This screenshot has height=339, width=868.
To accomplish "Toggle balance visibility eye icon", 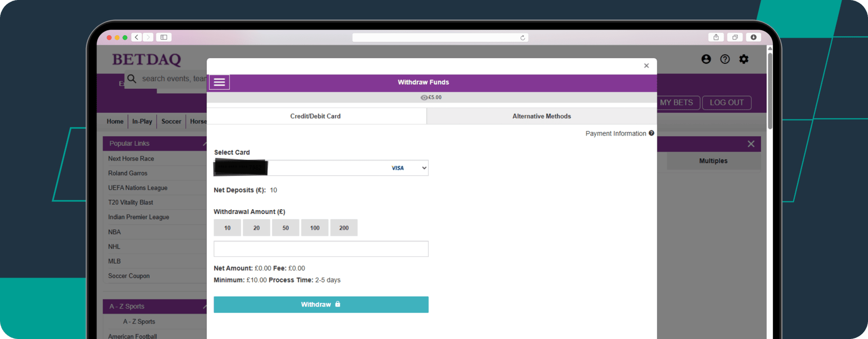I will [x=424, y=98].
